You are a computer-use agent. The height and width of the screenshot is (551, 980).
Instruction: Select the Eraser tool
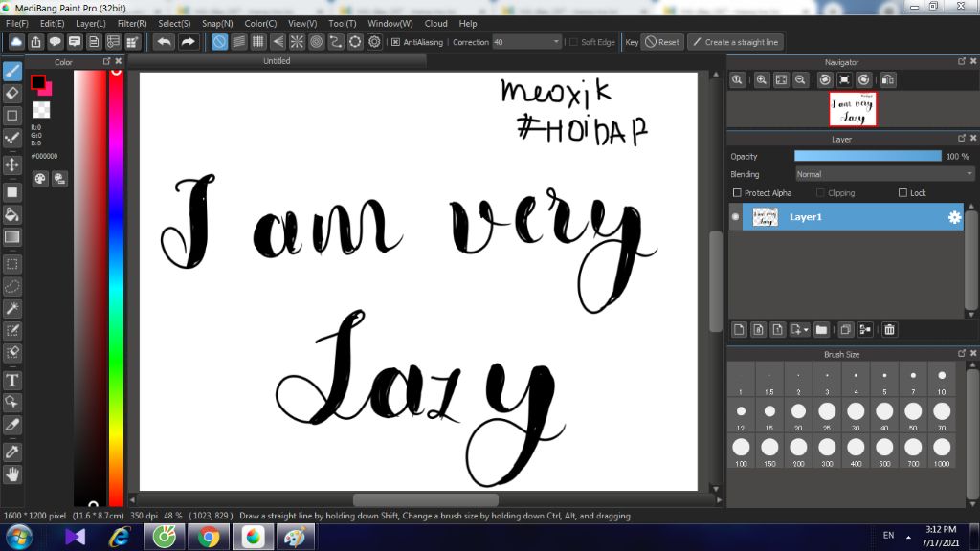coord(11,93)
